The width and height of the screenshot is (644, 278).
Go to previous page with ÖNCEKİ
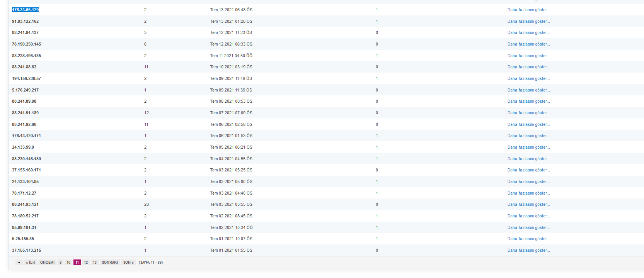coord(47,263)
